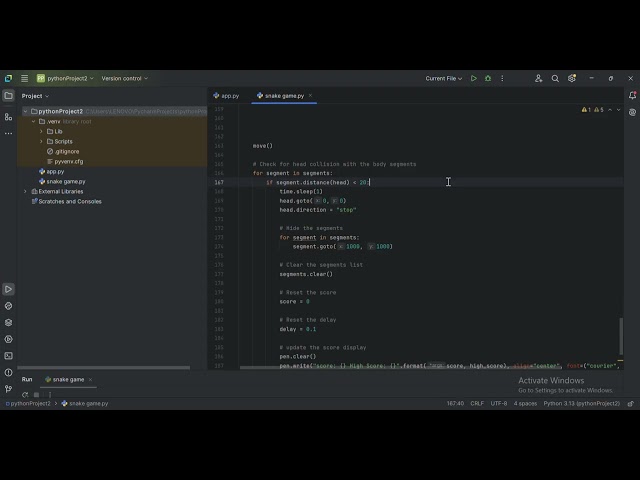The image size is (640, 480).
Task: Stop the running snake game process
Action: pos(36,395)
